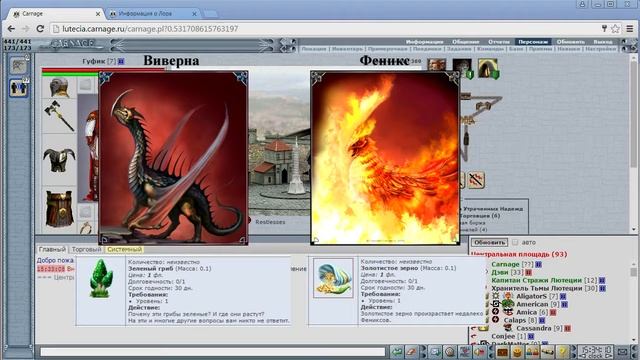The image size is (640, 360).
Task: Click the dark-face effect icon with shield
Action: (462, 68)
